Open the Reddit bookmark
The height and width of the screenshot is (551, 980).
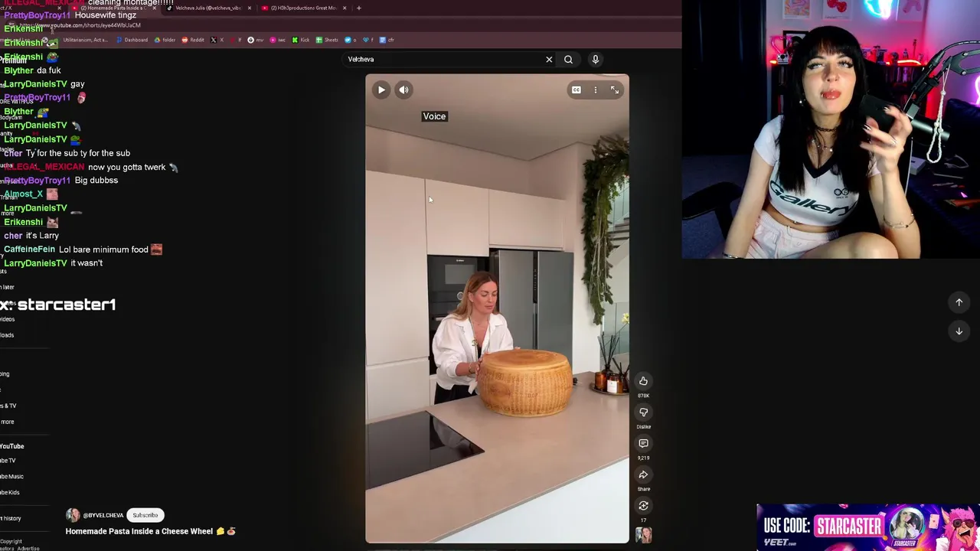pyautogui.click(x=193, y=40)
